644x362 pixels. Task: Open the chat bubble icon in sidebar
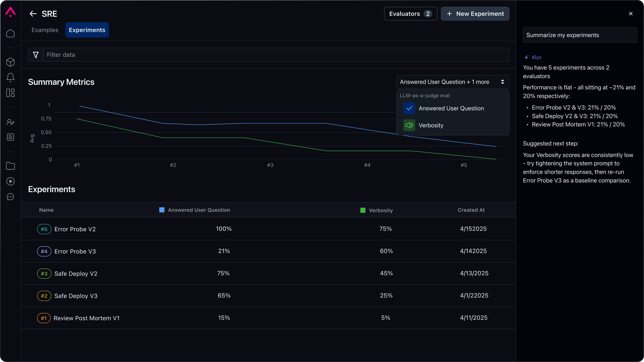click(x=10, y=197)
